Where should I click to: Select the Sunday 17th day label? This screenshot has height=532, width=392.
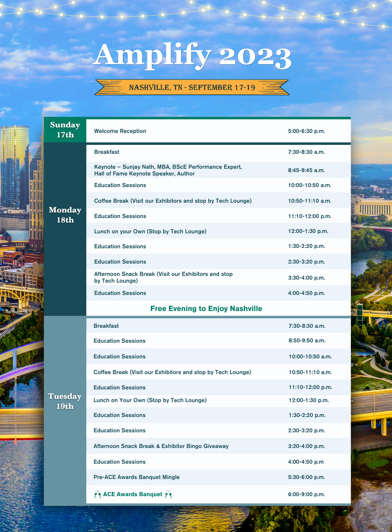pyautogui.click(x=65, y=130)
